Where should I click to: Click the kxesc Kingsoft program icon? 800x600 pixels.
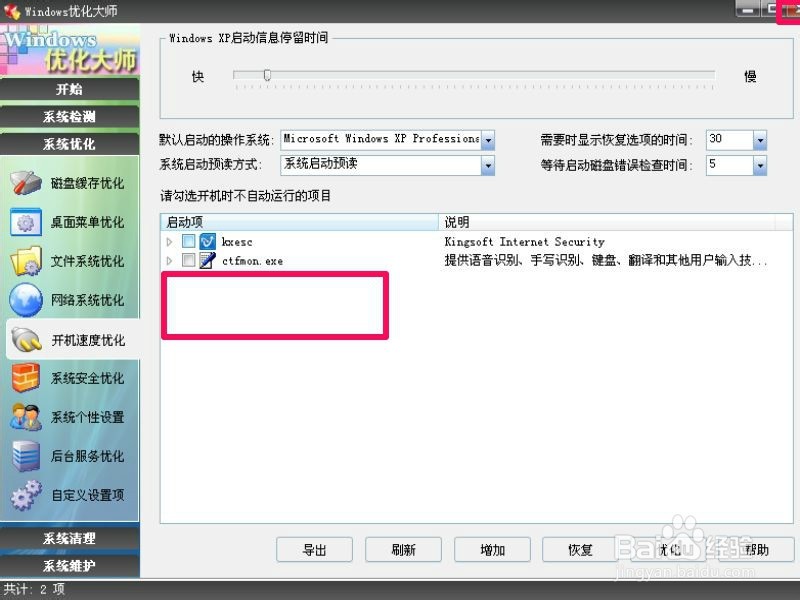[207, 241]
